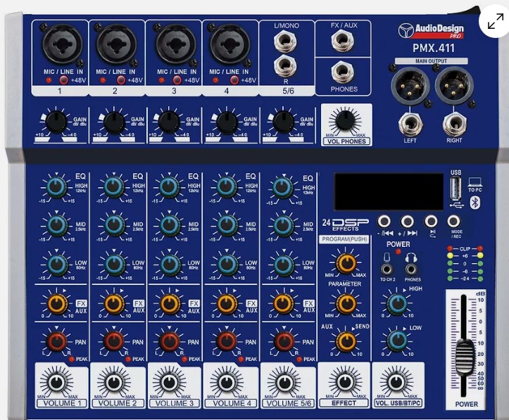Click the channel 3 PEAK indicator LED

184,359
